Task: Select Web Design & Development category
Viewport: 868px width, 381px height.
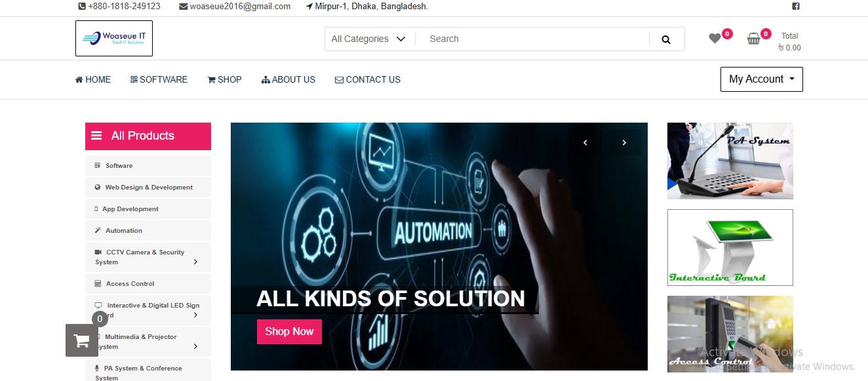Action: (x=148, y=188)
